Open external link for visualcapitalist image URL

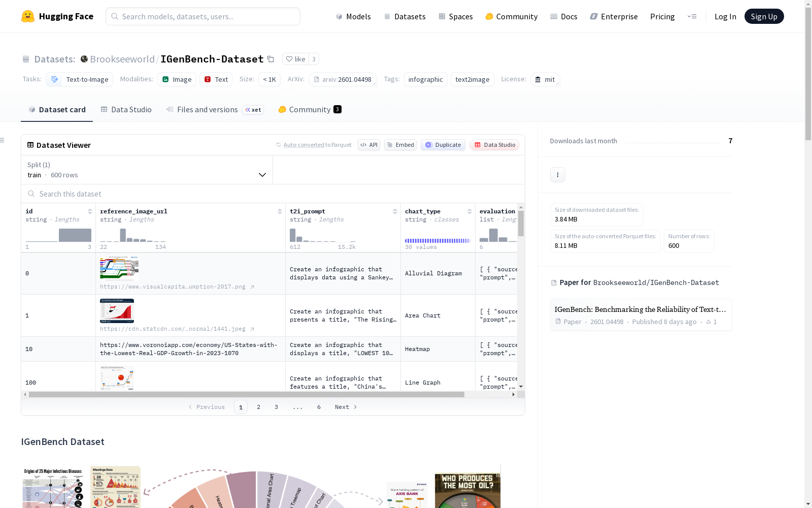click(252, 287)
